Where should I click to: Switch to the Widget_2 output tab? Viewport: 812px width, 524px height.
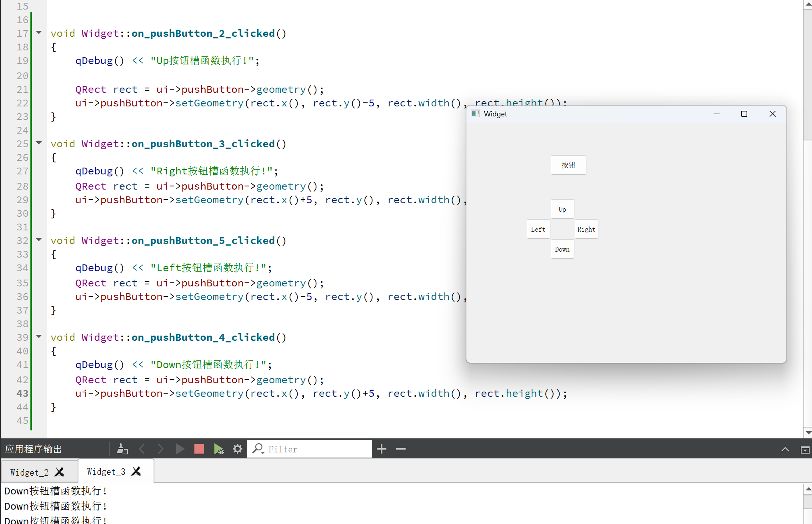click(29, 472)
